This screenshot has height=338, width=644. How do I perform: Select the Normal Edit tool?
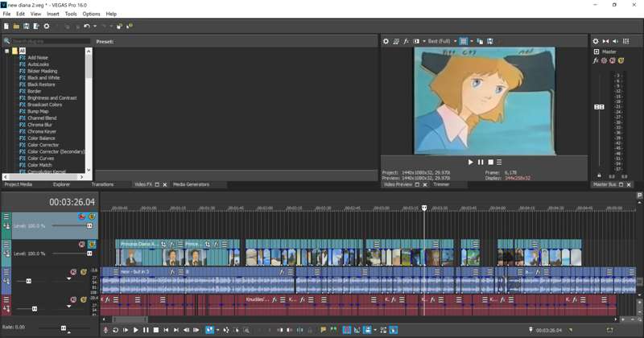tap(210, 330)
